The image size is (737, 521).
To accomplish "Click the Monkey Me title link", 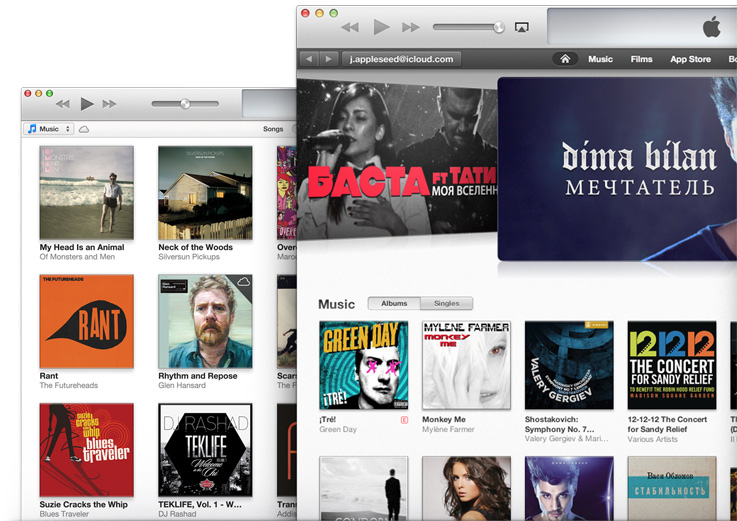I will 444,419.
